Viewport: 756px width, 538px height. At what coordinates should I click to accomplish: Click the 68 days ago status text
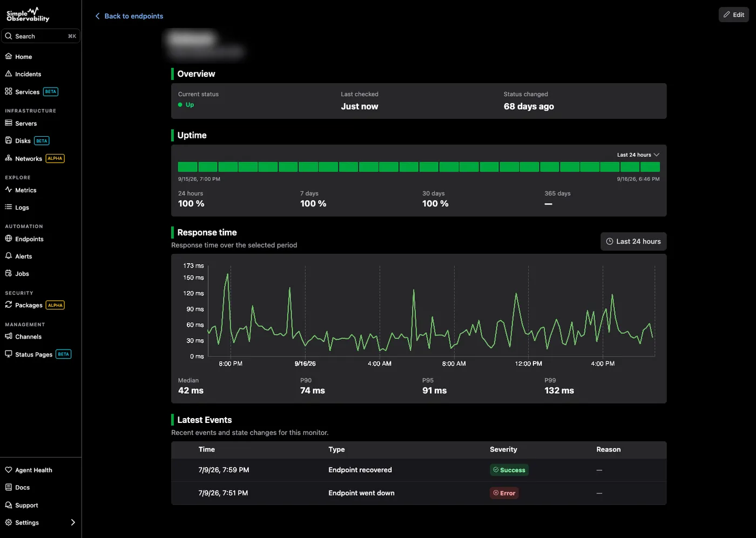click(529, 106)
